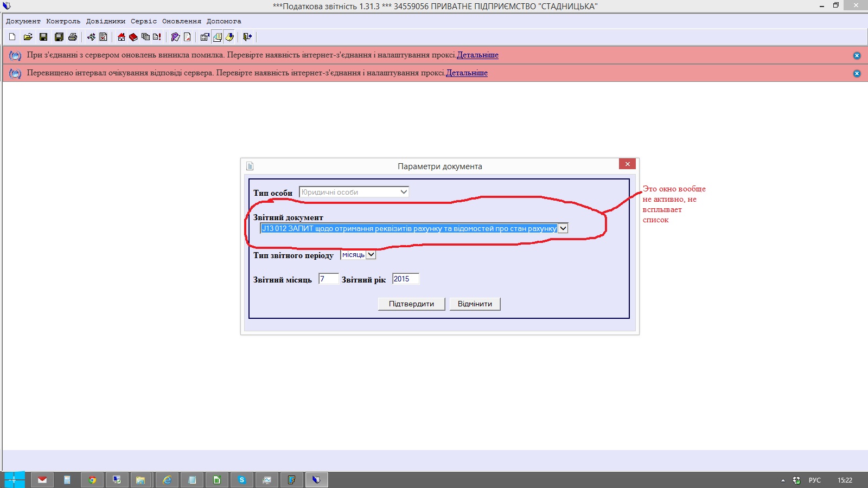Open Детальніше link for timeout warning
The width and height of the screenshot is (868, 488).
coord(467,73)
